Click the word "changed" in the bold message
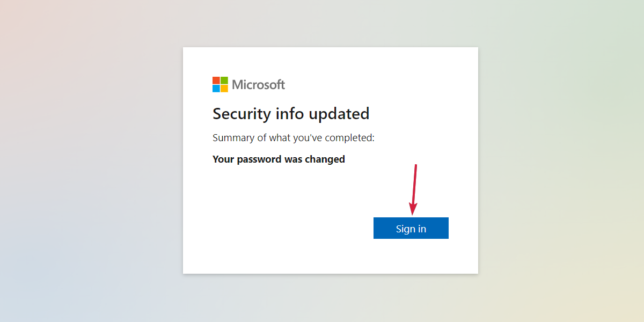644x322 pixels. click(x=326, y=159)
